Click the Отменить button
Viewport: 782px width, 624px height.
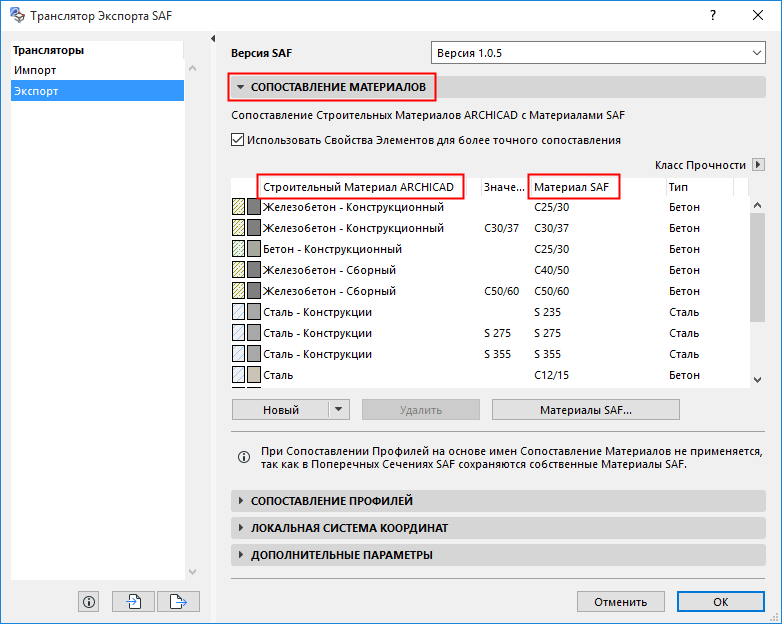coord(620,602)
